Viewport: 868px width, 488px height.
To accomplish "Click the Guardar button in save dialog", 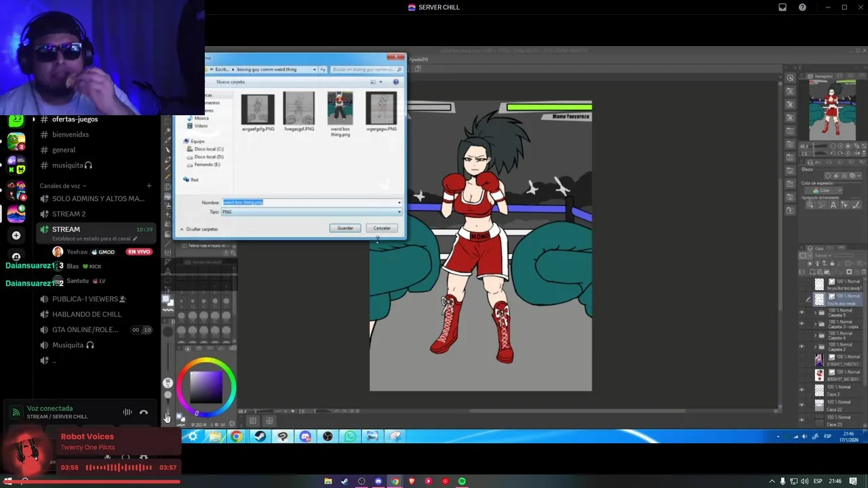I will tap(345, 228).
